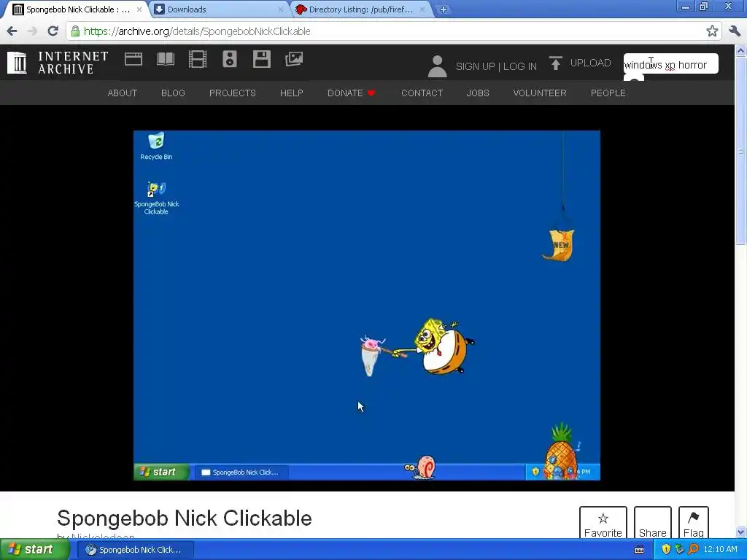Click the UPLOAD link text
747x560 pixels.
pos(590,63)
